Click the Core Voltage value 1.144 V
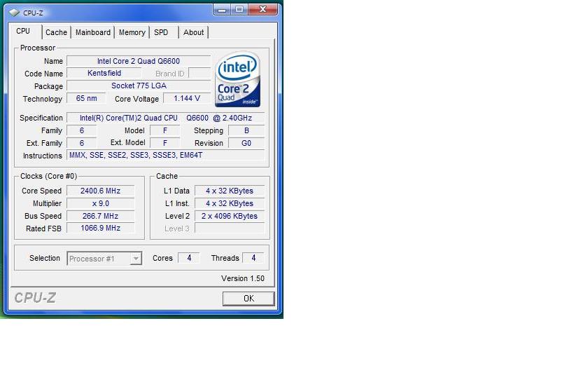588x368 pixels. [x=187, y=98]
